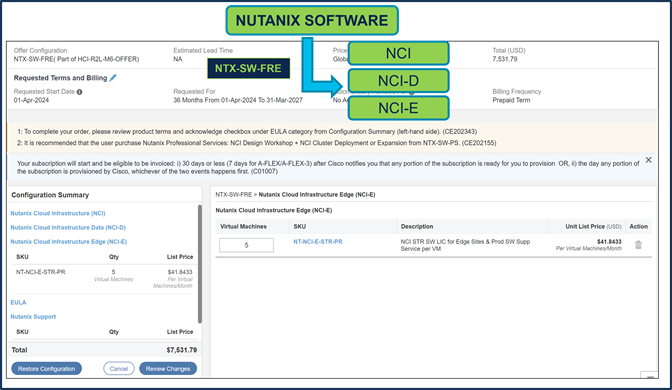The height and width of the screenshot is (390, 672).
Task: Open the Nutanix Support link
Action: coord(33,316)
